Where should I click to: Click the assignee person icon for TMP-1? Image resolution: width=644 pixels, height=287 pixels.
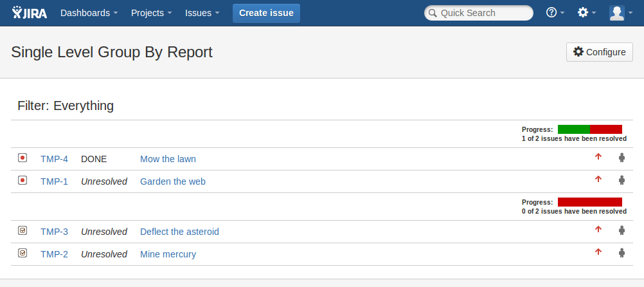[x=622, y=180]
